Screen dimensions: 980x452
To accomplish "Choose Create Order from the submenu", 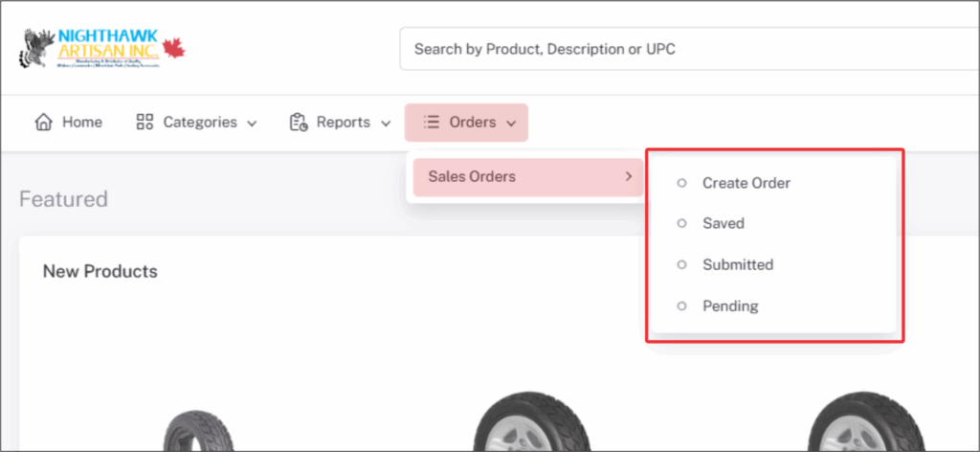I will pyautogui.click(x=746, y=183).
